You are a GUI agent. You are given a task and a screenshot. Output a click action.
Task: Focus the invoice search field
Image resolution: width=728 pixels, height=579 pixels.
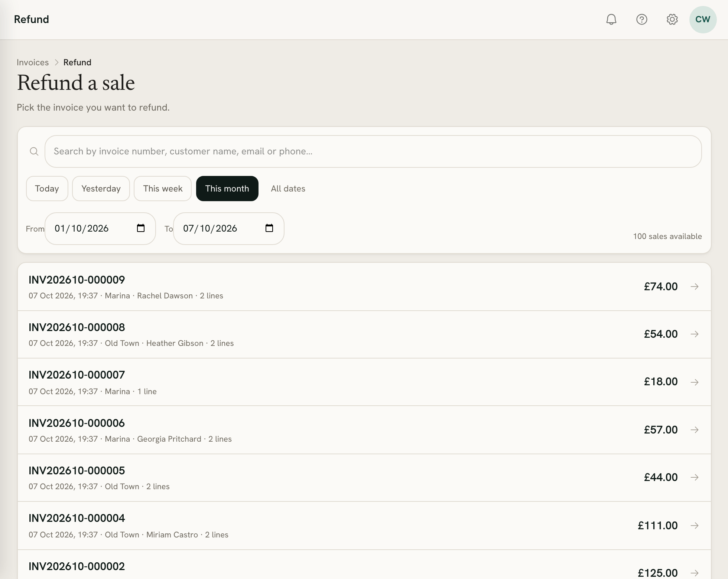click(373, 151)
